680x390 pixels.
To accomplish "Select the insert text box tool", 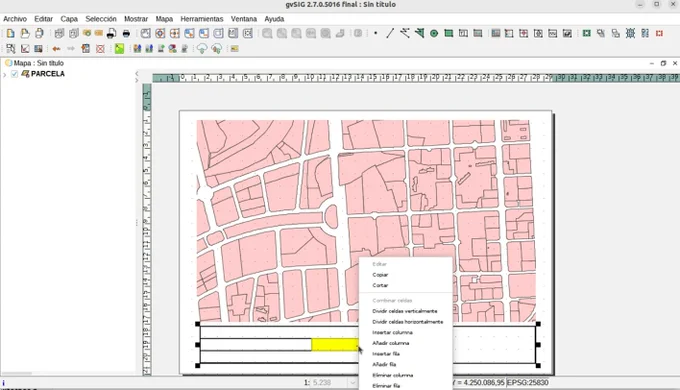I will coord(463,33).
